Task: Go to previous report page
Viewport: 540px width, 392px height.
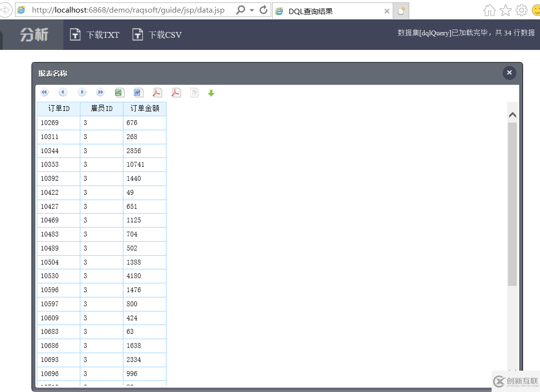Action: 63,93
